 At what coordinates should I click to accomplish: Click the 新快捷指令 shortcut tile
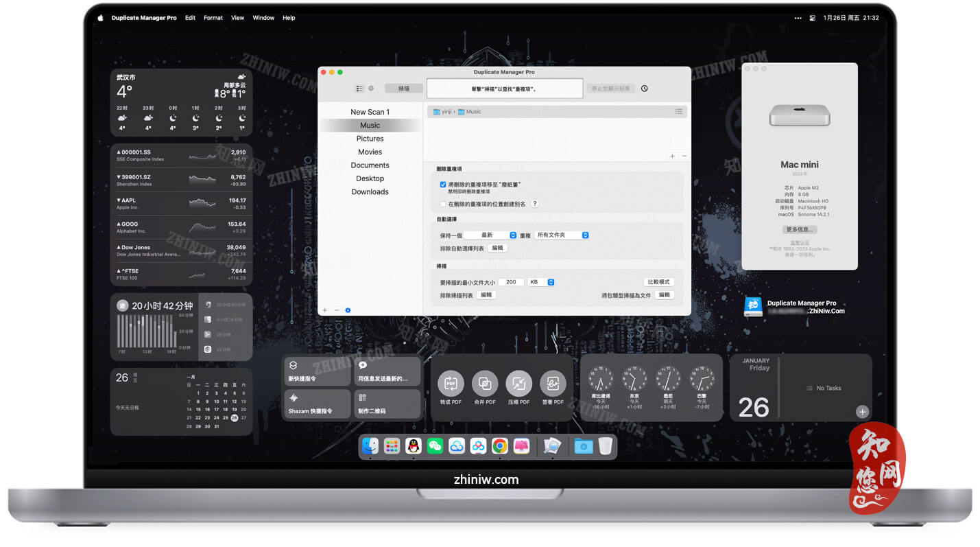[318, 371]
